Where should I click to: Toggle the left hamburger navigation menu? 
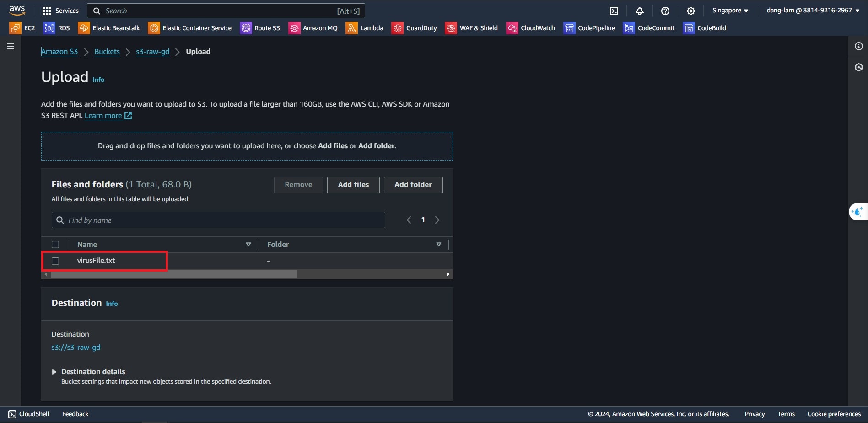pyautogui.click(x=11, y=46)
